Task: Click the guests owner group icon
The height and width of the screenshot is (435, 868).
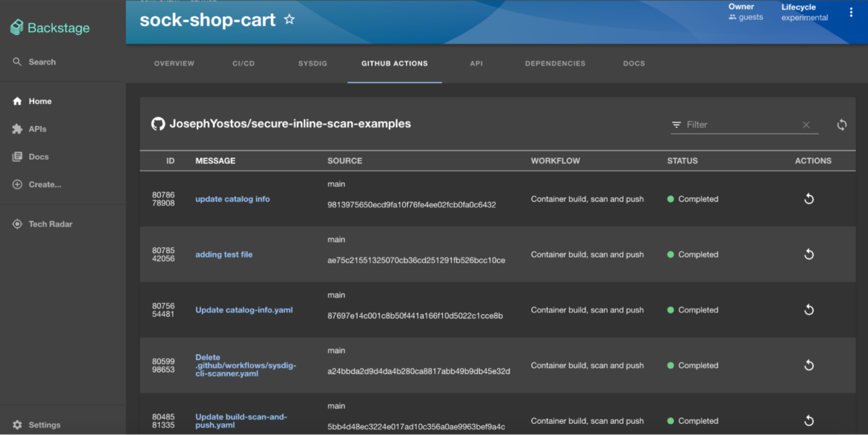Action: (x=732, y=17)
